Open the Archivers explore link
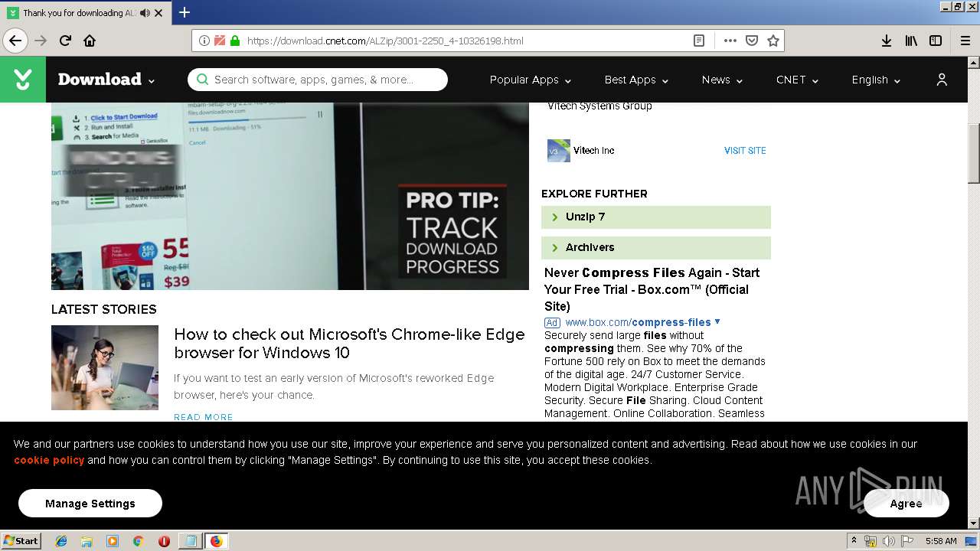This screenshot has width=980, height=551. pyautogui.click(x=656, y=248)
